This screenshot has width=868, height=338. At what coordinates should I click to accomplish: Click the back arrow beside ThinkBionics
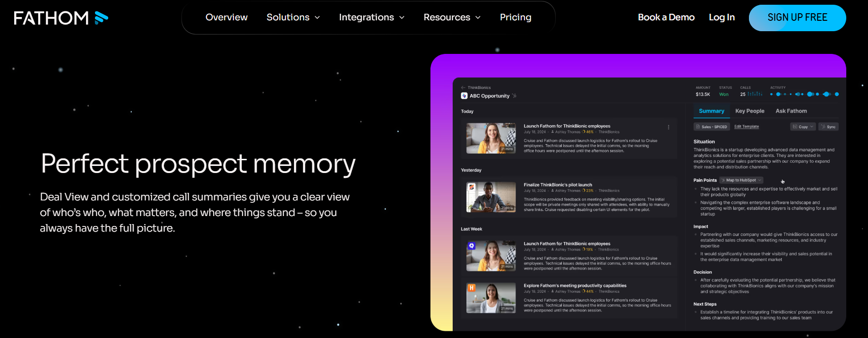click(x=464, y=87)
